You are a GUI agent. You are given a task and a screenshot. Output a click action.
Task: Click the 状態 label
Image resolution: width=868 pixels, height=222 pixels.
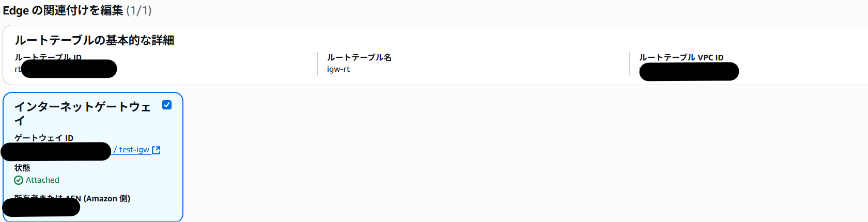pyautogui.click(x=22, y=168)
